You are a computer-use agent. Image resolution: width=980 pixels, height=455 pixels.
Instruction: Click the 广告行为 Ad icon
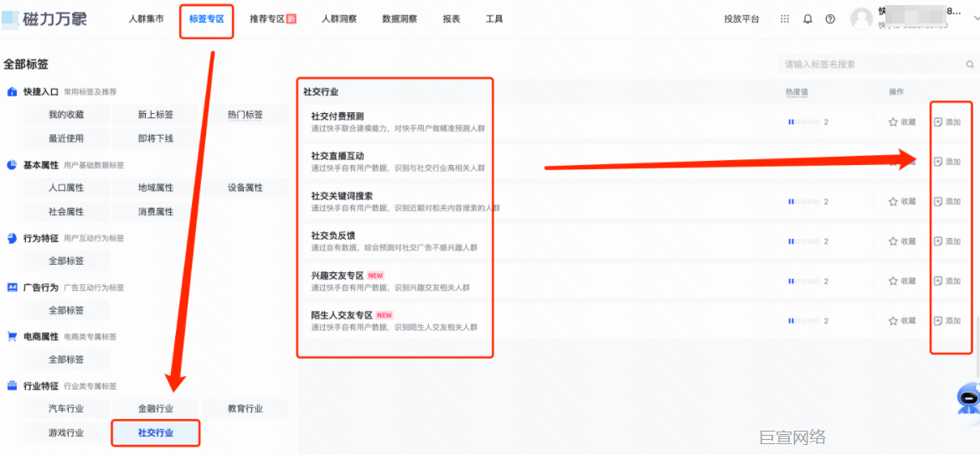pyautogui.click(x=11, y=287)
